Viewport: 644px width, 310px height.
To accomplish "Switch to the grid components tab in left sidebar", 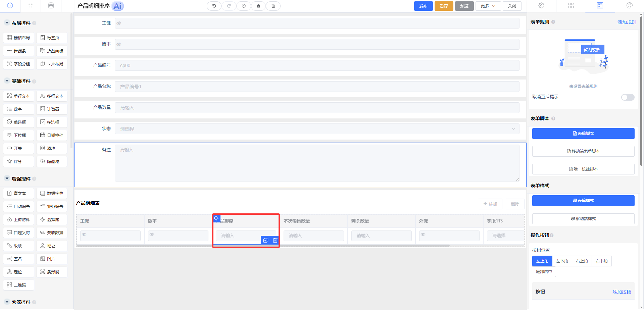I will 31,5.
